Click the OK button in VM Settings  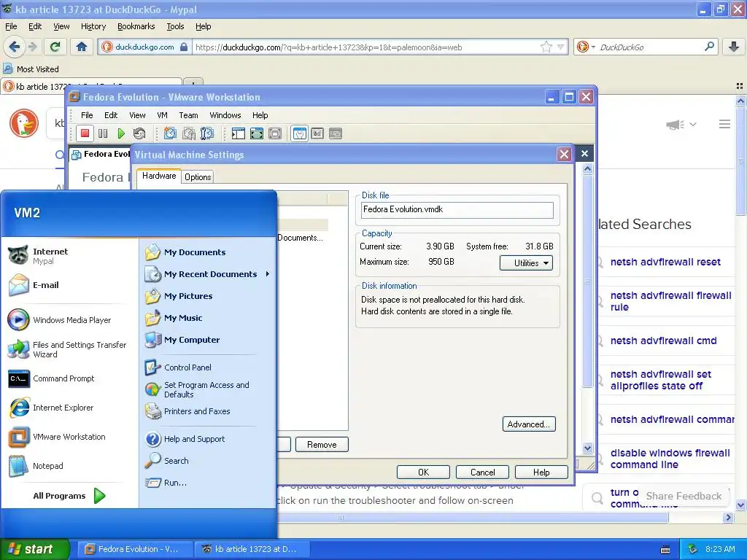point(424,472)
